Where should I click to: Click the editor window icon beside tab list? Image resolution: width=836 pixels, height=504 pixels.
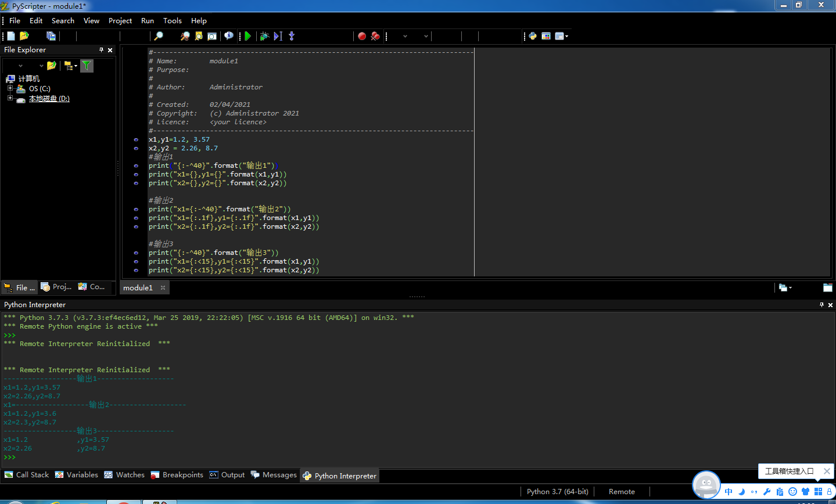click(x=828, y=287)
